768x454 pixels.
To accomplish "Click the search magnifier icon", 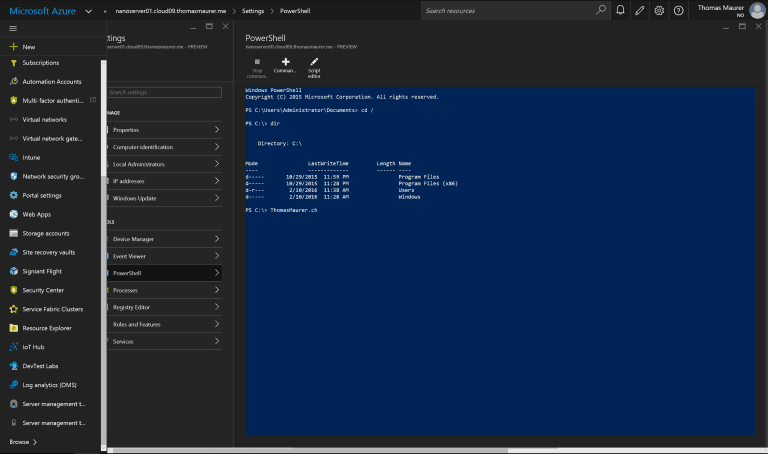I will [601, 10].
